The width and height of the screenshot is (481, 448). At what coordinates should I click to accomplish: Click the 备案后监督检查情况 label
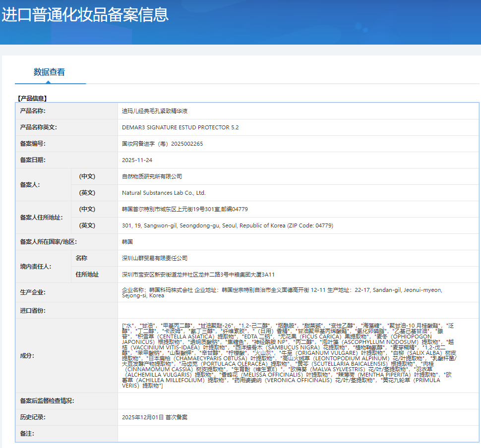click(x=47, y=401)
